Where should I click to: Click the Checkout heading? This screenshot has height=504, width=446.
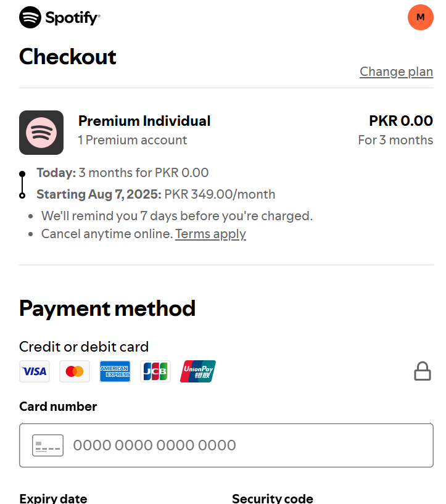point(67,57)
